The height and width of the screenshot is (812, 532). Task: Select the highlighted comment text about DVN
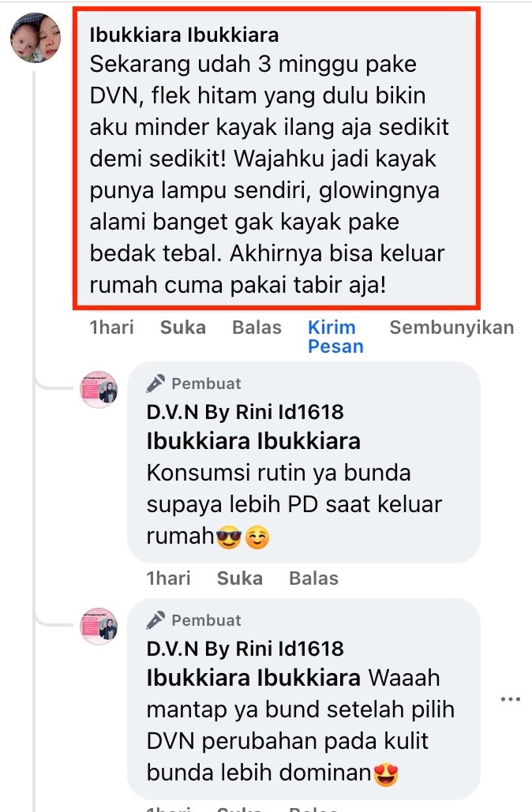(x=268, y=174)
